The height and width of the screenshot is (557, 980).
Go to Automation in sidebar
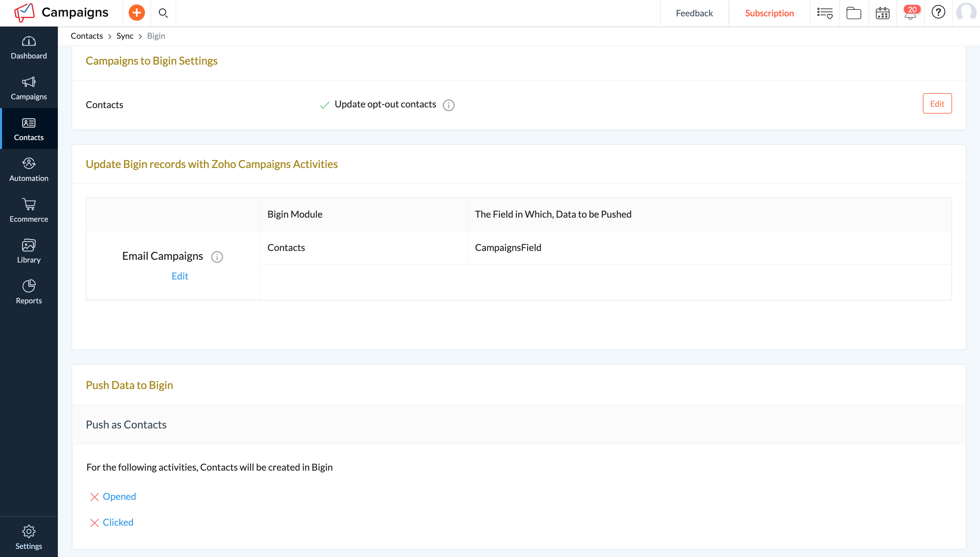(x=29, y=169)
